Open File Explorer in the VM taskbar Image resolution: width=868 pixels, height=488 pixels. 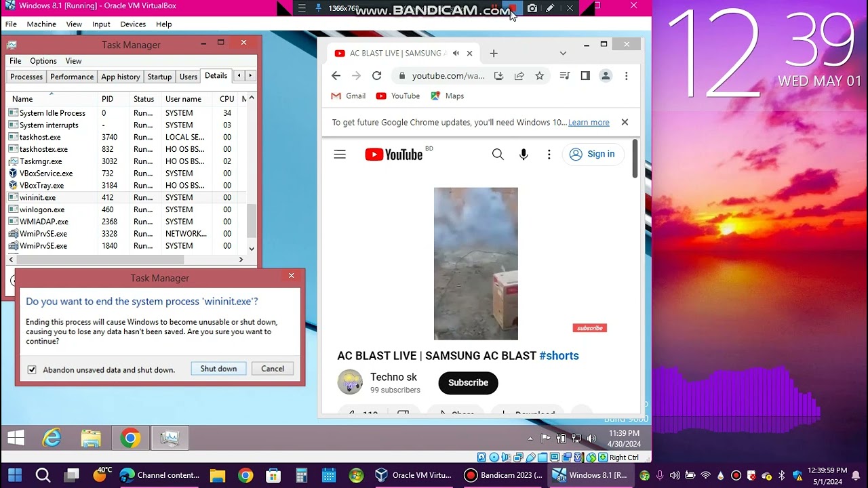[91, 439]
